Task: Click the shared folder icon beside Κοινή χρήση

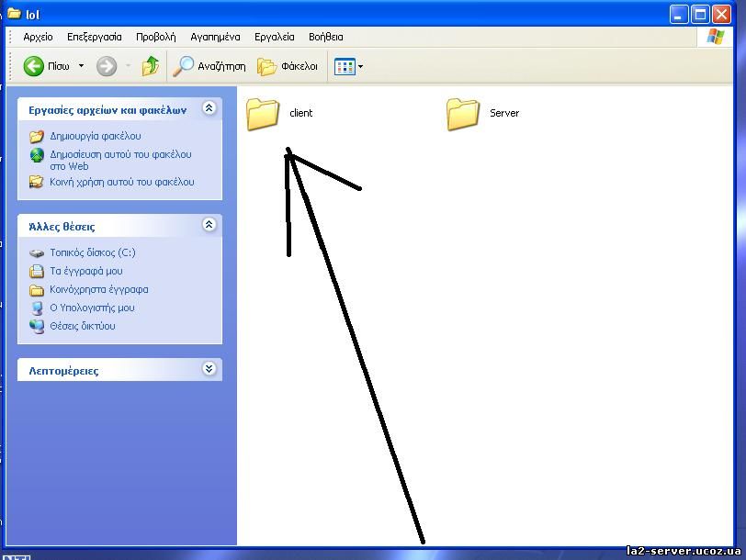Action: (37, 182)
